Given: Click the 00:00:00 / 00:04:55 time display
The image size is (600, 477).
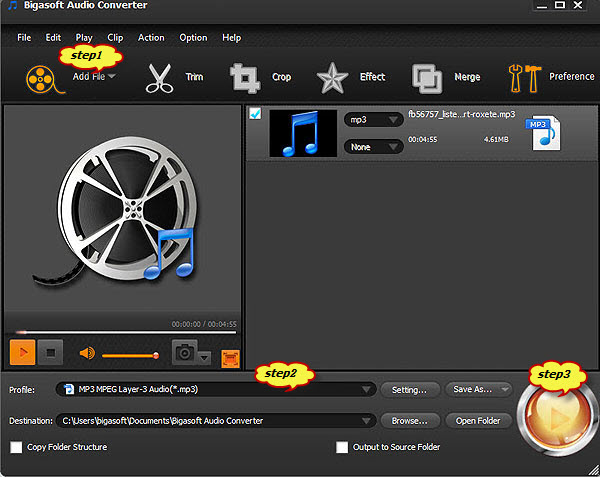Looking at the screenshot, I should coord(204,324).
